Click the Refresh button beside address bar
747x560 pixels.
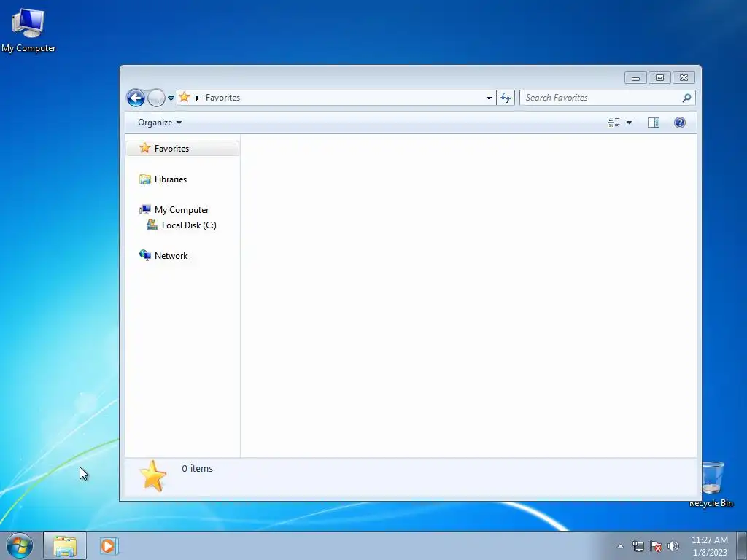tap(506, 98)
